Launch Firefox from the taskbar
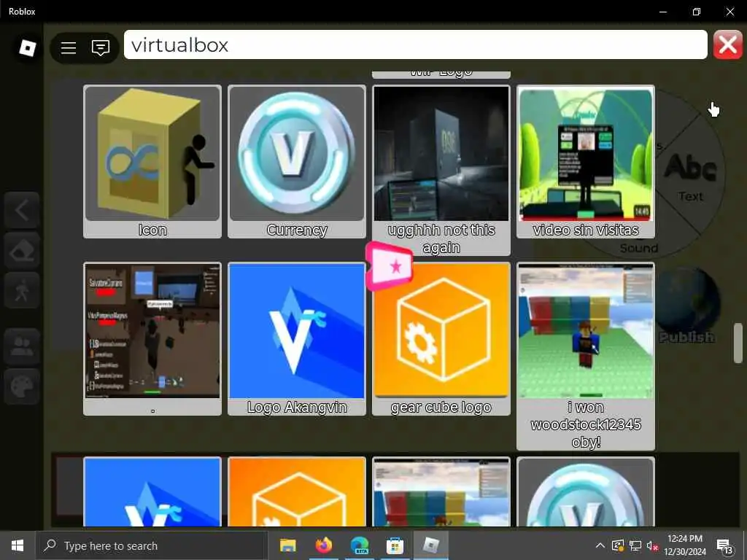This screenshot has width=747, height=560. click(323, 545)
